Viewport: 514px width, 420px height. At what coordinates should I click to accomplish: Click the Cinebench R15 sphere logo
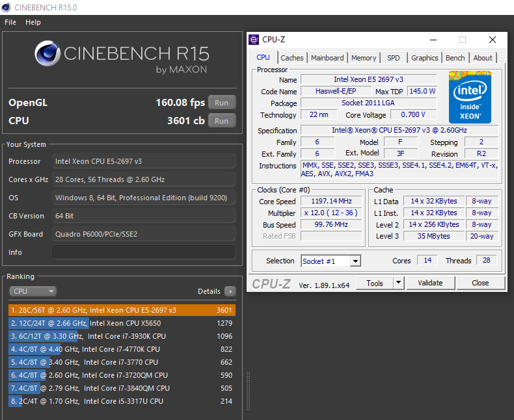coord(47,53)
